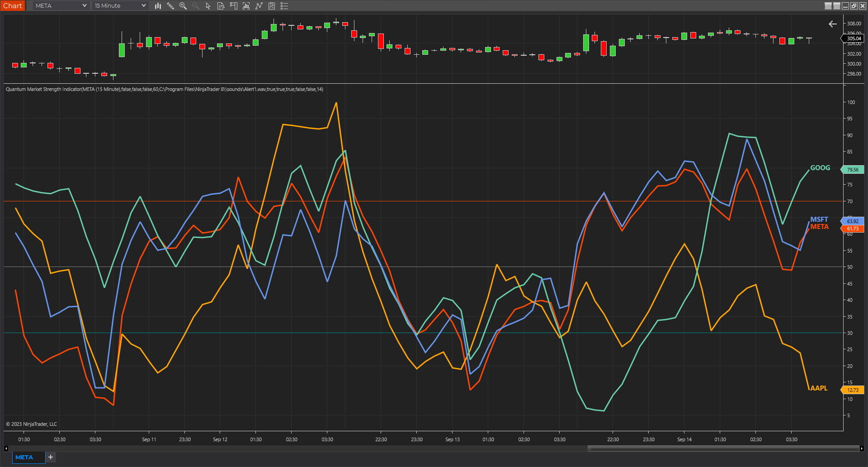Click the 63.92 MSFT value marker
Screen dimensions: 868x467
[x=853, y=221]
